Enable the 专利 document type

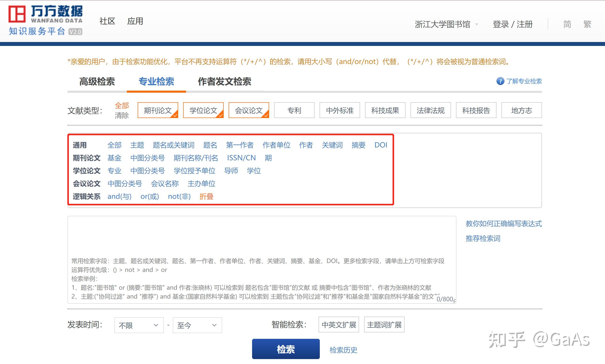(294, 110)
